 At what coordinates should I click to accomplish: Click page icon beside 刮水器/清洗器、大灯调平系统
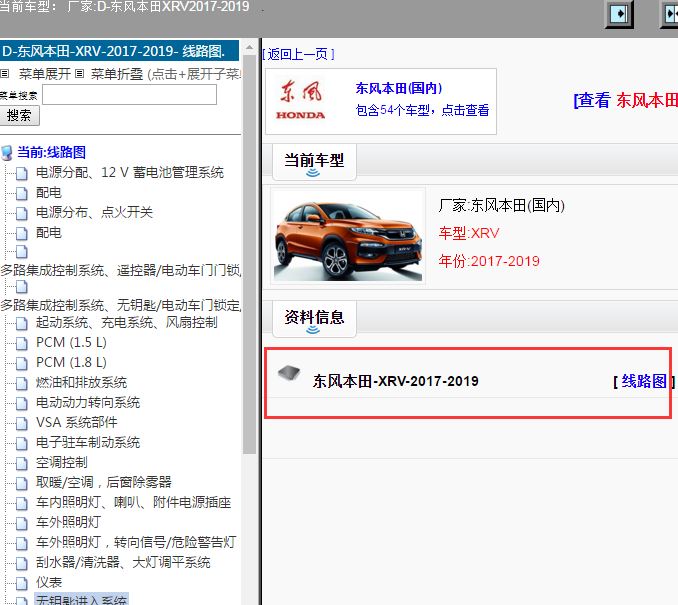point(22,563)
